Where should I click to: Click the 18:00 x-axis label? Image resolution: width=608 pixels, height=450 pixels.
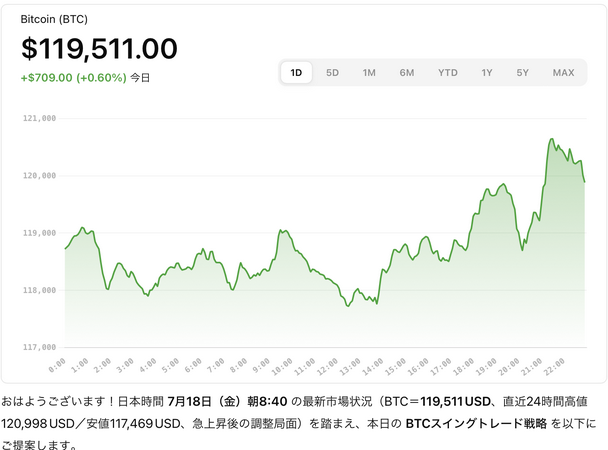coord(463,367)
